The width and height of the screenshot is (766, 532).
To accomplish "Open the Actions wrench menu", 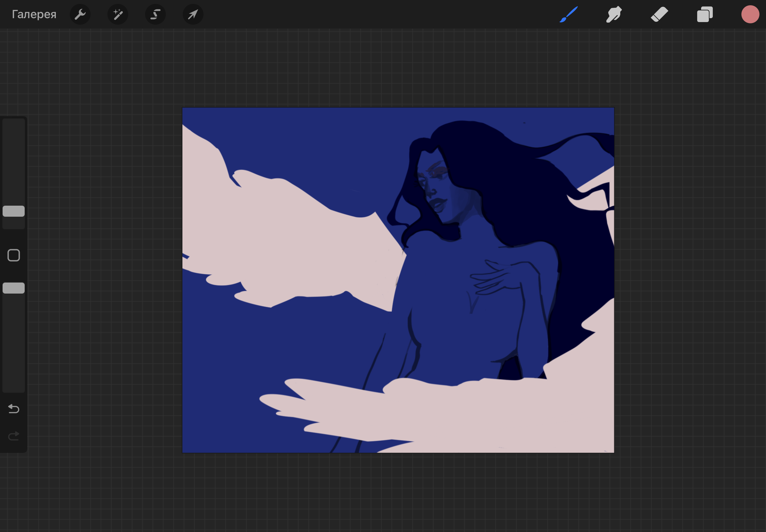I will [80, 14].
